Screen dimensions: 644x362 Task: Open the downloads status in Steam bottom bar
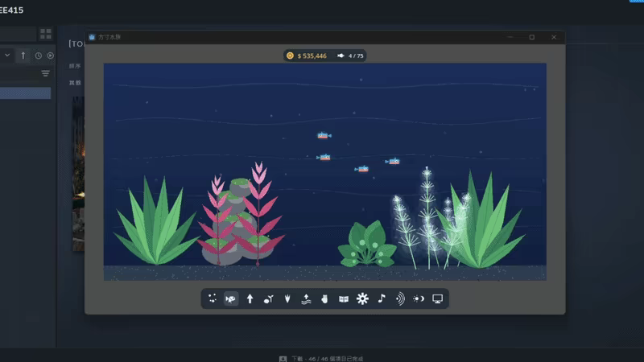[x=327, y=359]
